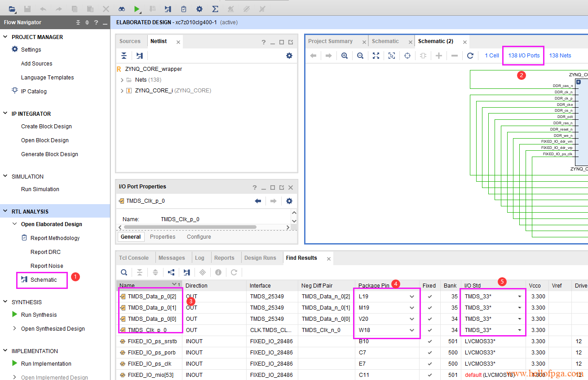The image size is (588, 380).
Task: Click Run Synthesis in Flow Navigator
Action: pos(39,315)
